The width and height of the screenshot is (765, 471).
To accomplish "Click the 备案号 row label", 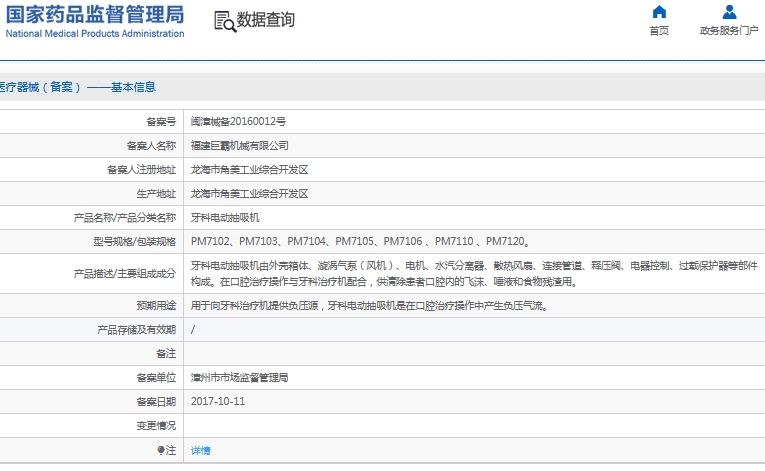I will click(161, 122).
